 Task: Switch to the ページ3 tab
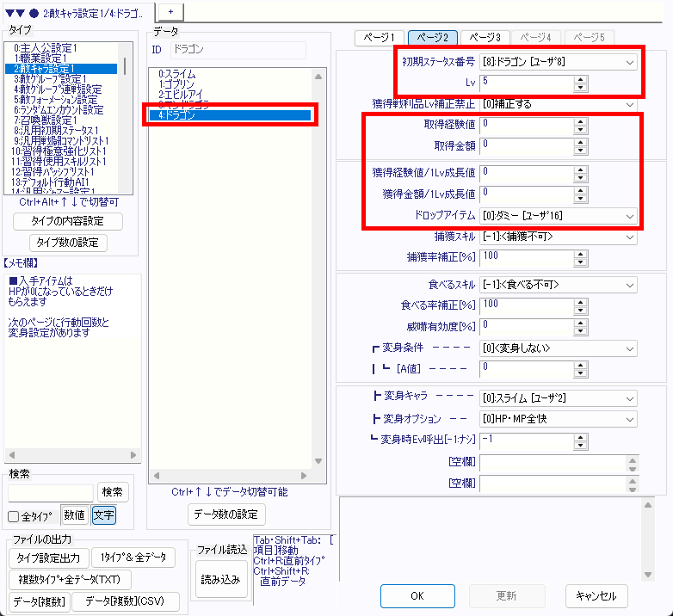tap(485, 38)
